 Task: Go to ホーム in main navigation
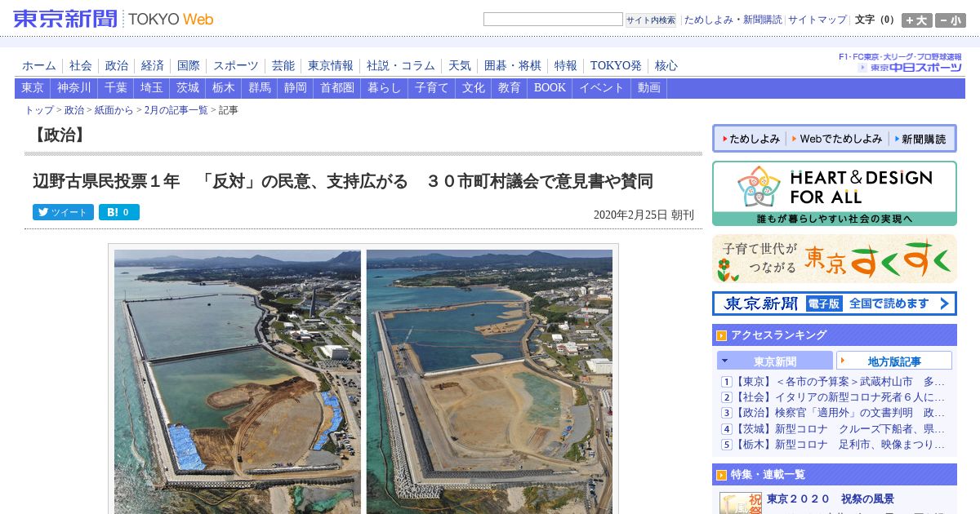pyautogui.click(x=39, y=65)
